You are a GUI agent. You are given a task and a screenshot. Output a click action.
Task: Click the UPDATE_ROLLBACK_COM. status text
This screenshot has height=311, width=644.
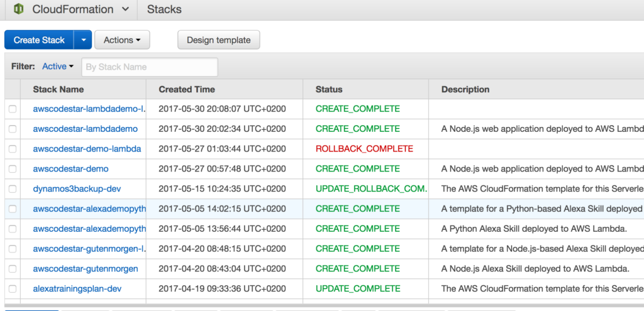click(x=371, y=188)
